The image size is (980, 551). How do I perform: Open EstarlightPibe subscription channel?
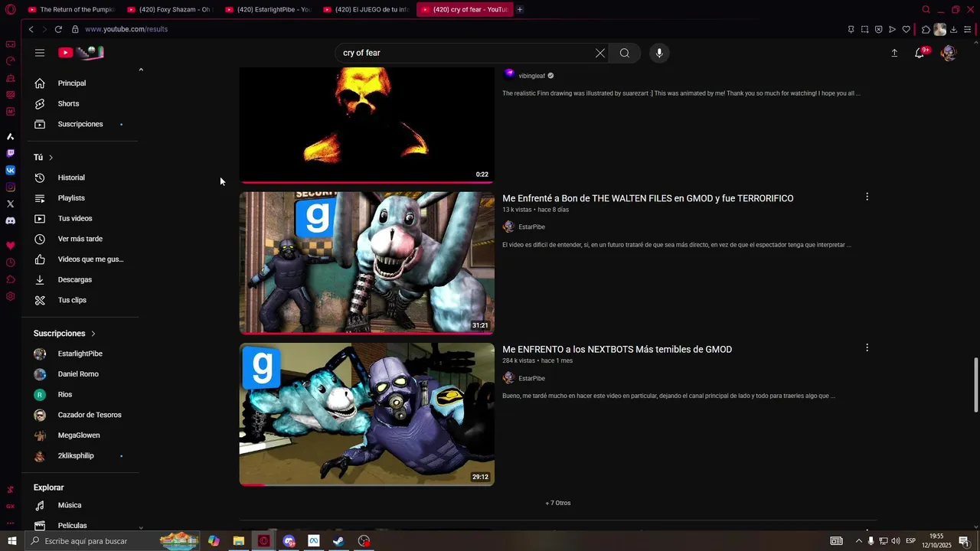tap(80, 354)
